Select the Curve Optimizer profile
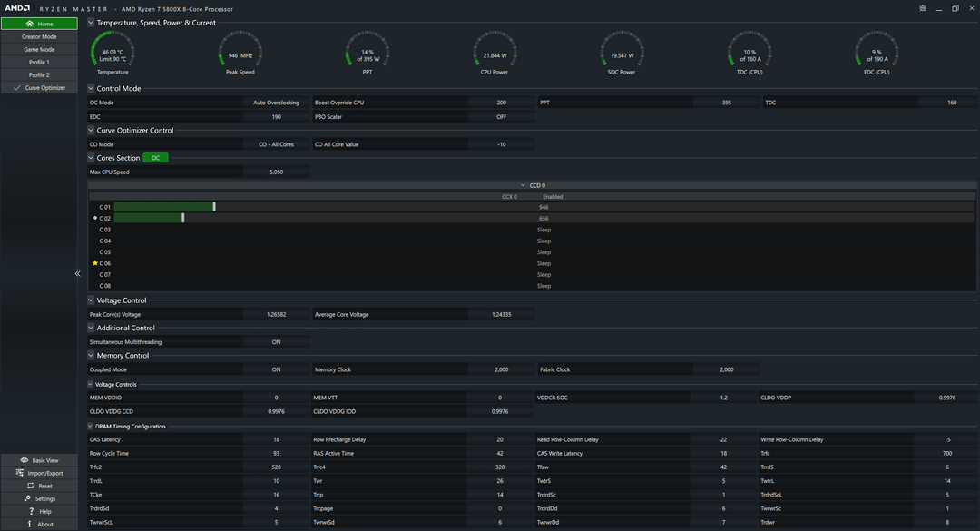The width and height of the screenshot is (980, 531). point(39,87)
